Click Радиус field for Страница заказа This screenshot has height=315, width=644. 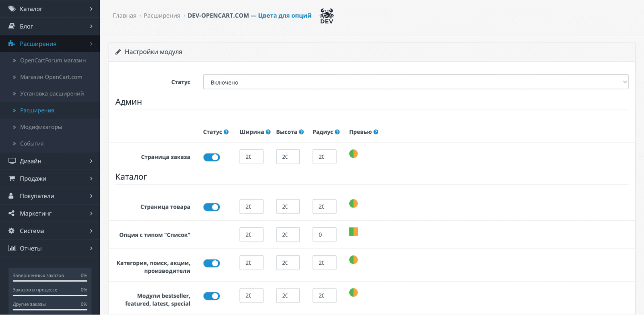(324, 157)
